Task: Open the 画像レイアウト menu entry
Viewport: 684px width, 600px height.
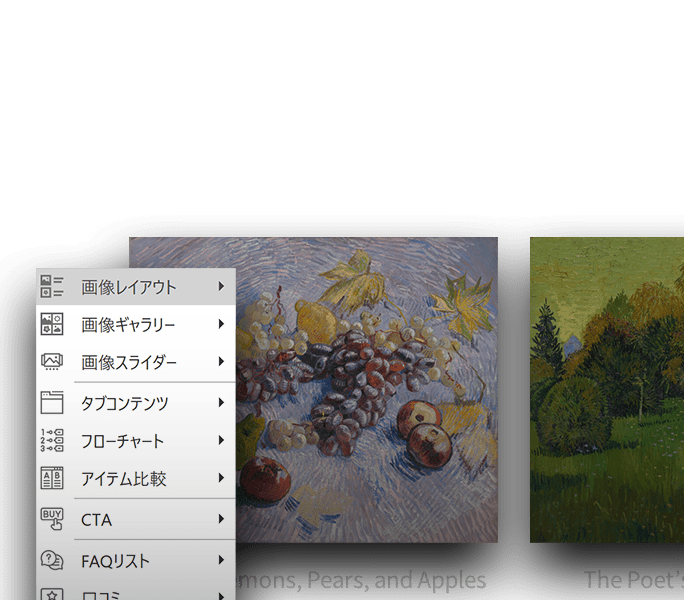Action: click(136, 287)
